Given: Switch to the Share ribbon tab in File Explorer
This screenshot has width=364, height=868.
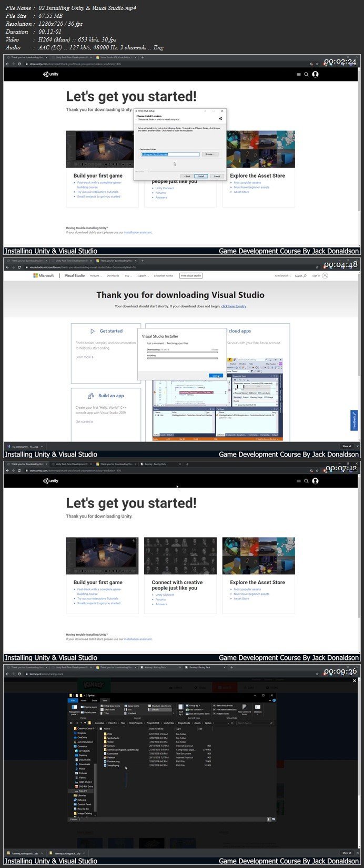Looking at the screenshot, I should coord(95,700).
